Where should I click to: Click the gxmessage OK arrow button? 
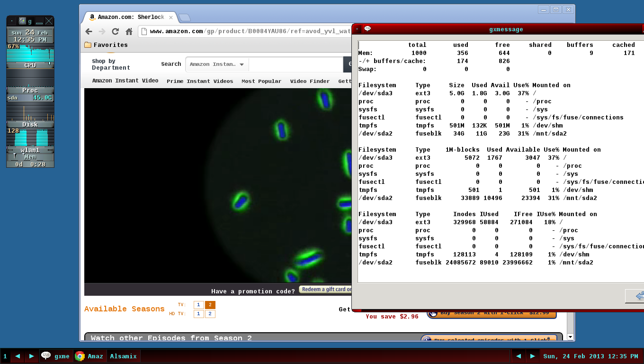tap(635, 296)
